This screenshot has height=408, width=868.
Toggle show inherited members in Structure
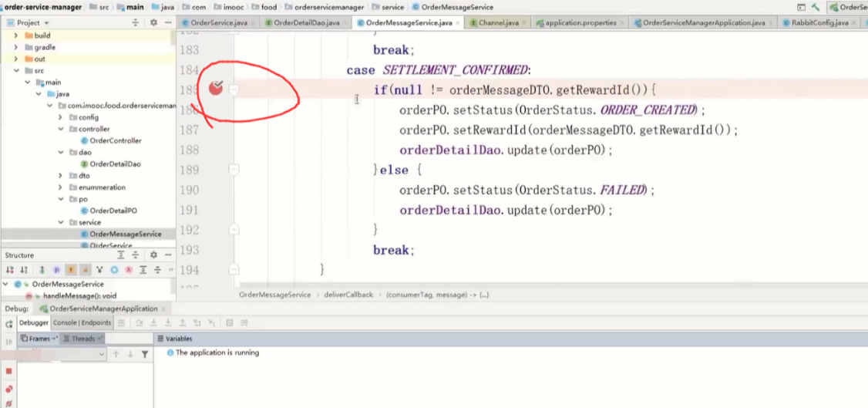coord(42,270)
